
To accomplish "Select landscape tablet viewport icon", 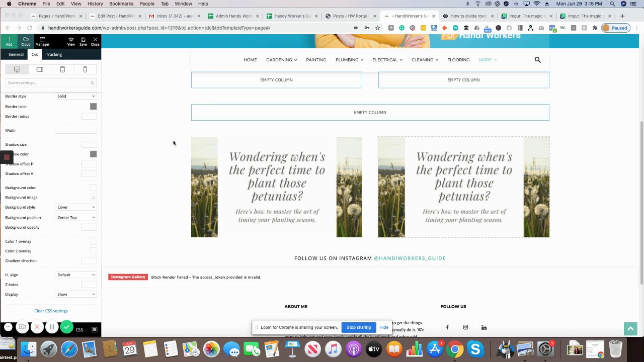I will 40,69.
